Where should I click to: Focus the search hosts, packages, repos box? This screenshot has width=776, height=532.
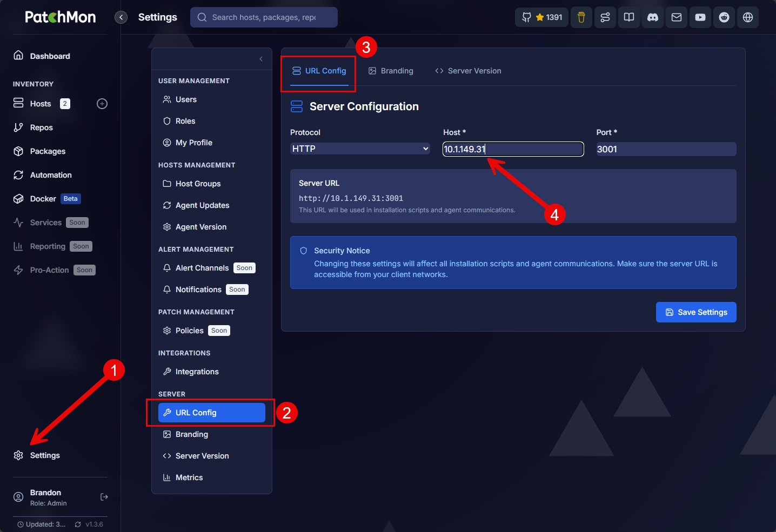click(x=264, y=17)
